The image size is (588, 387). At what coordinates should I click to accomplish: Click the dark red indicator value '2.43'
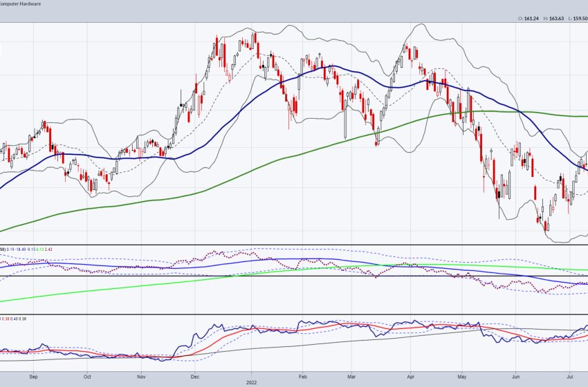[48, 249]
